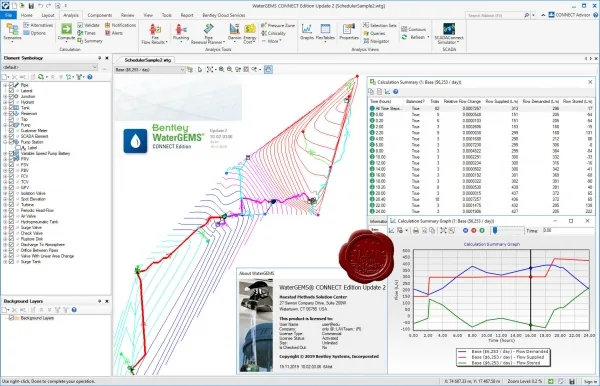
Task: Toggle the Tank element checkbox
Action: point(11,108)
